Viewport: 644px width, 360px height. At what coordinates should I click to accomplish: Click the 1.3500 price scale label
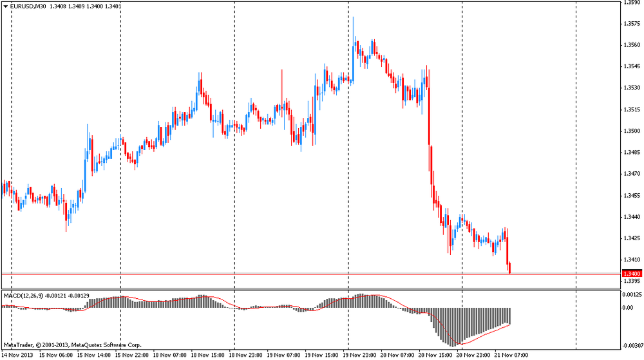tap(632, 131)
